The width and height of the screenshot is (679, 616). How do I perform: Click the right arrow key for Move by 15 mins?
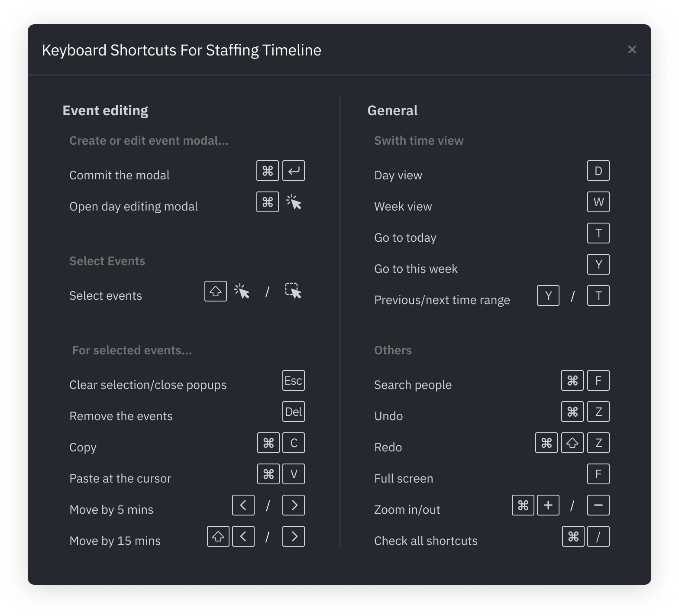(294, 536)
